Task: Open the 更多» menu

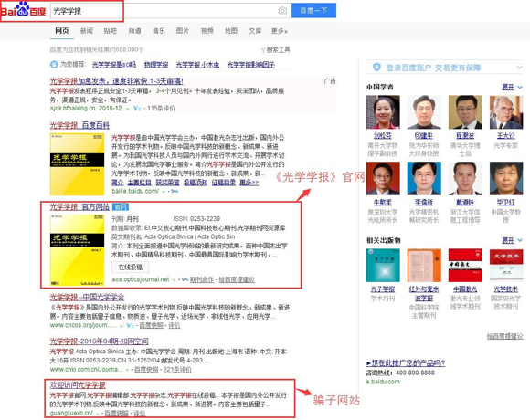Action: click(280, 31)
